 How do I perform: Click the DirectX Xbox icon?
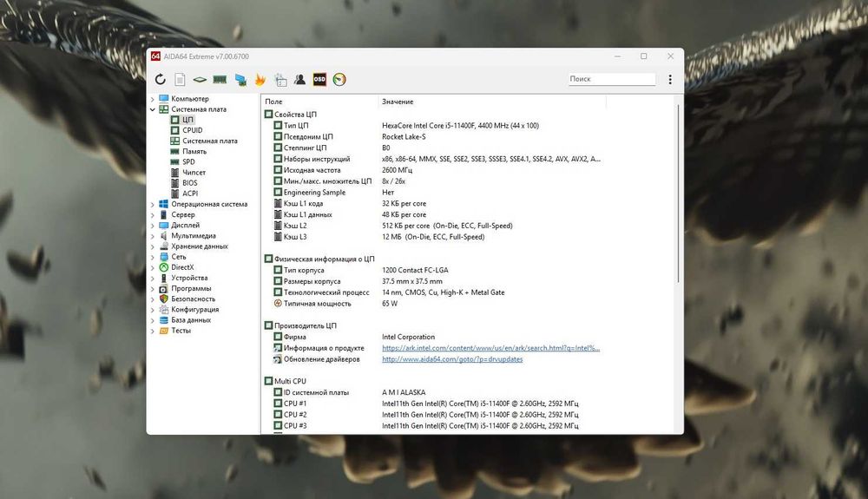click(x=164, y=267)
